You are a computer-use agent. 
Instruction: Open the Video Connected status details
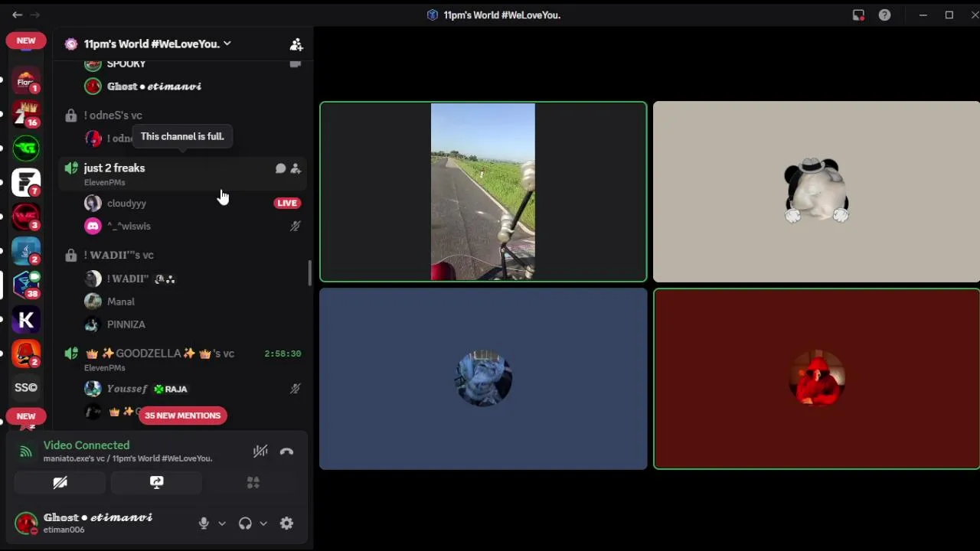tap(87, 445)
